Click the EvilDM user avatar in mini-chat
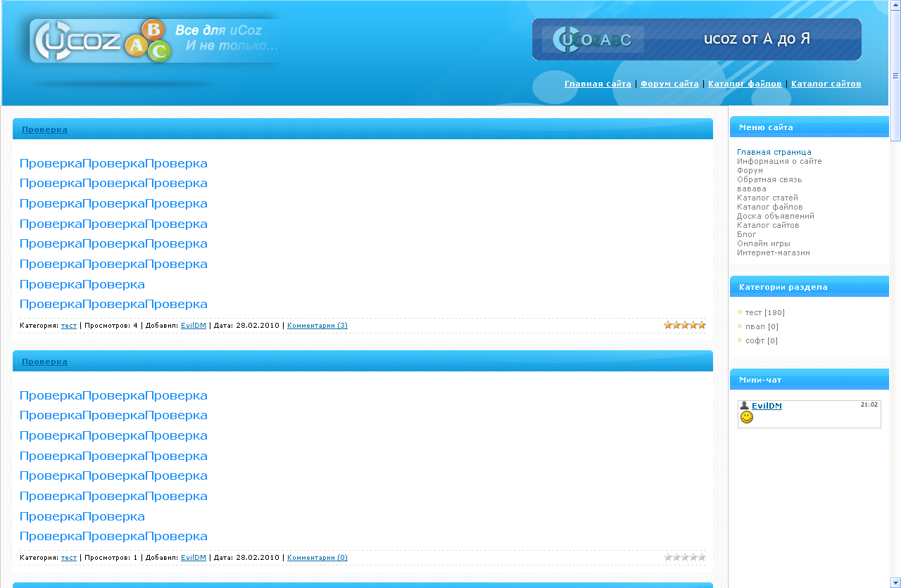This screenshot has height=588, width=901. 745,405
